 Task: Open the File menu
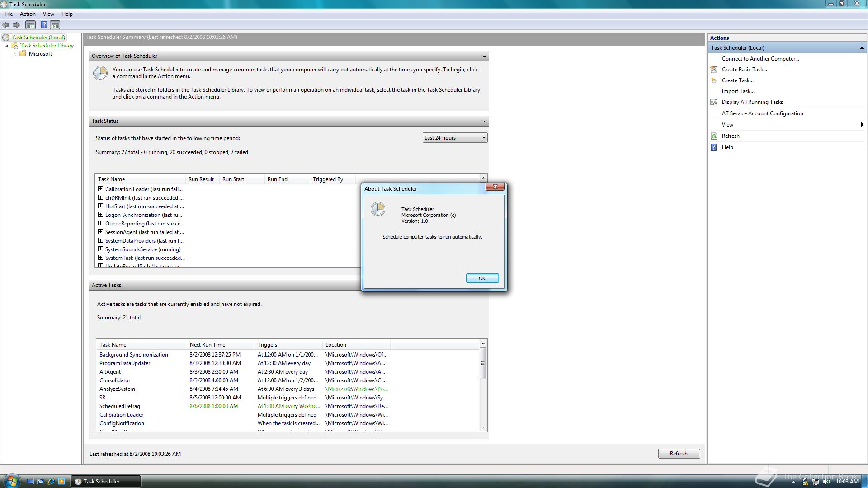tap(9, 14)
